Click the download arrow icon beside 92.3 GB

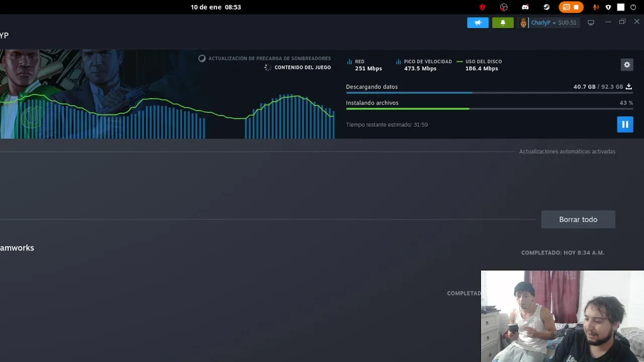coord(628,86)
